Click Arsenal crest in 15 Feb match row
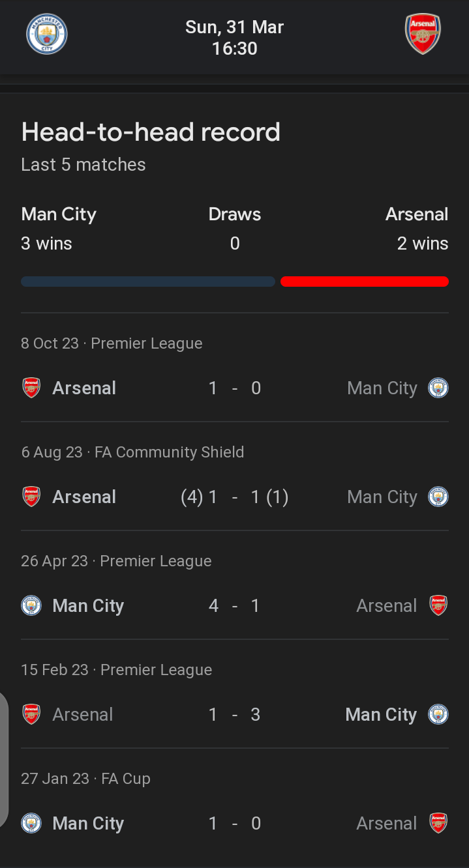The image size is (469, 868). tap(31, 715)
